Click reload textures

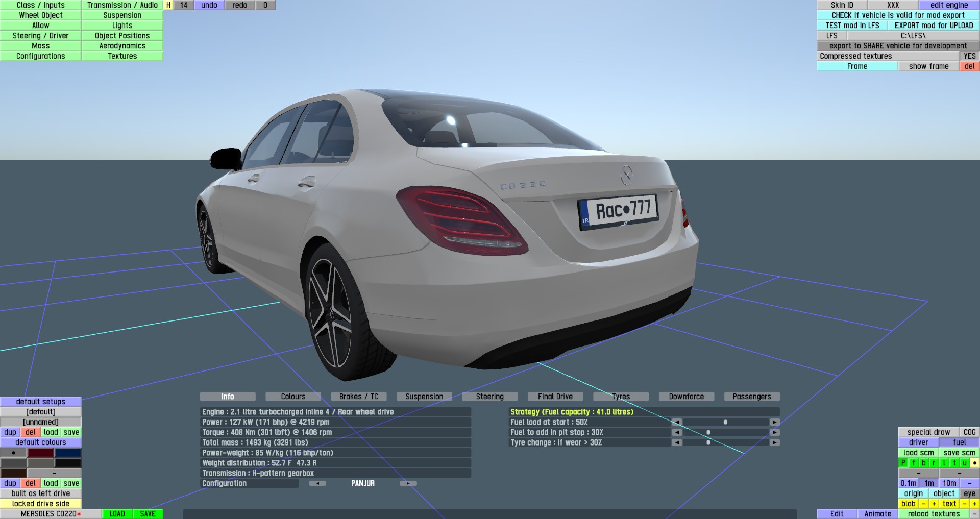pos(934,514)
